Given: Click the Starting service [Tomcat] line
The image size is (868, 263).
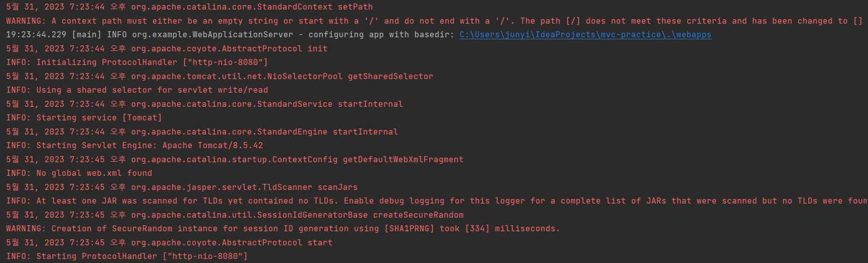Looking at the screenshot, I should [84, 118].
